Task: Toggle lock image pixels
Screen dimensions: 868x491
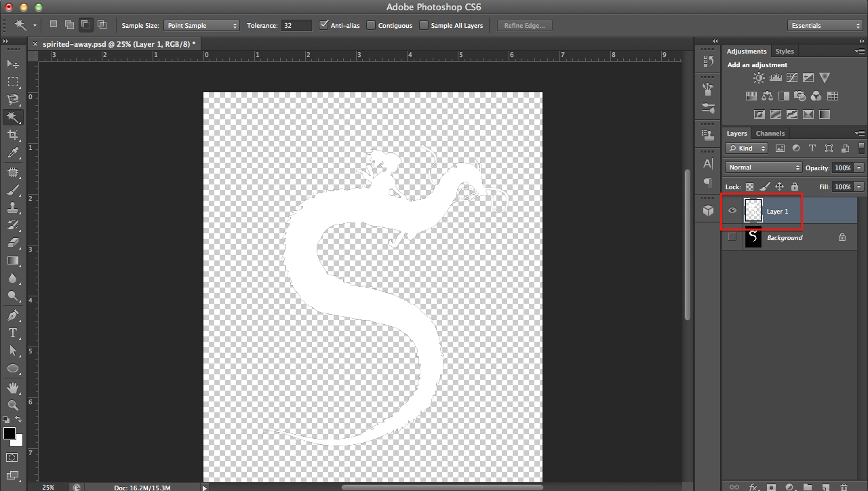Action: click(x=765, y=186)
